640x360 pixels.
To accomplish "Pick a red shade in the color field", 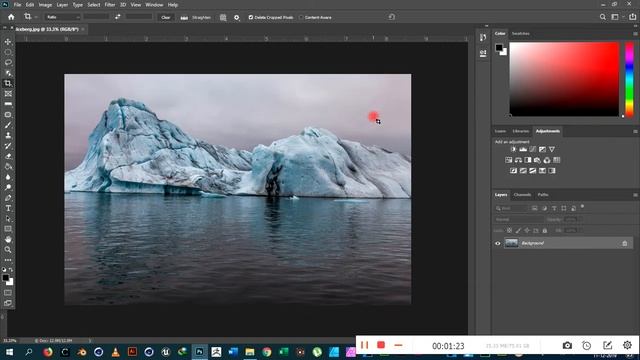I will (564, 79).
